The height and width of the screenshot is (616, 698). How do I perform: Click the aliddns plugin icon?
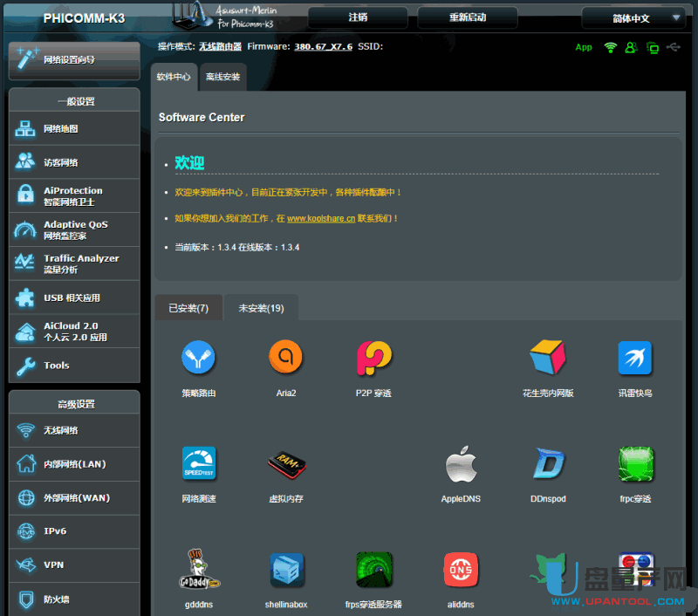[461, 571]
